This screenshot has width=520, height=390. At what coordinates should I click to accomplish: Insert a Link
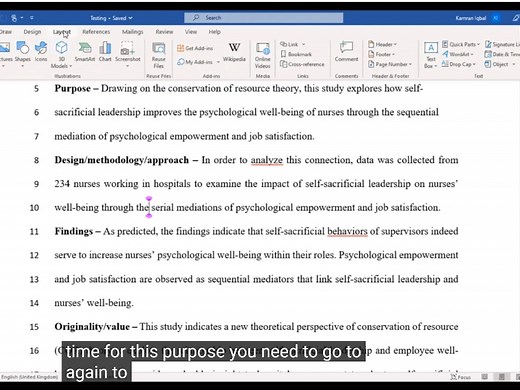tap(292, 44)
